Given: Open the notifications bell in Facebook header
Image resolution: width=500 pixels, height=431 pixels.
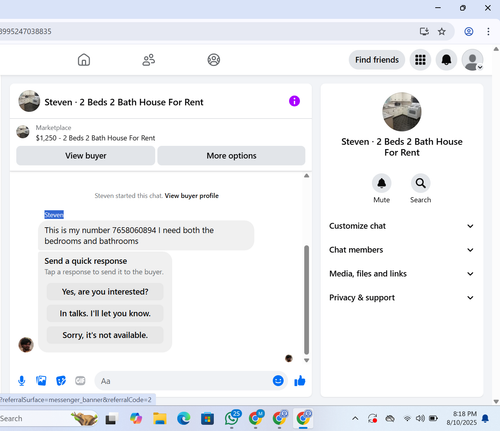Looking at the screenshot, I should tap(446, 60).
